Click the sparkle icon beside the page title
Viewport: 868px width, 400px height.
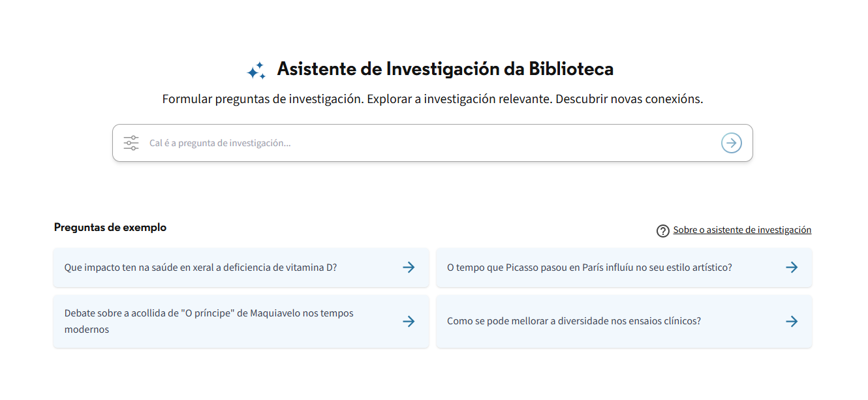pyautogui.click(x=256, y=70)
